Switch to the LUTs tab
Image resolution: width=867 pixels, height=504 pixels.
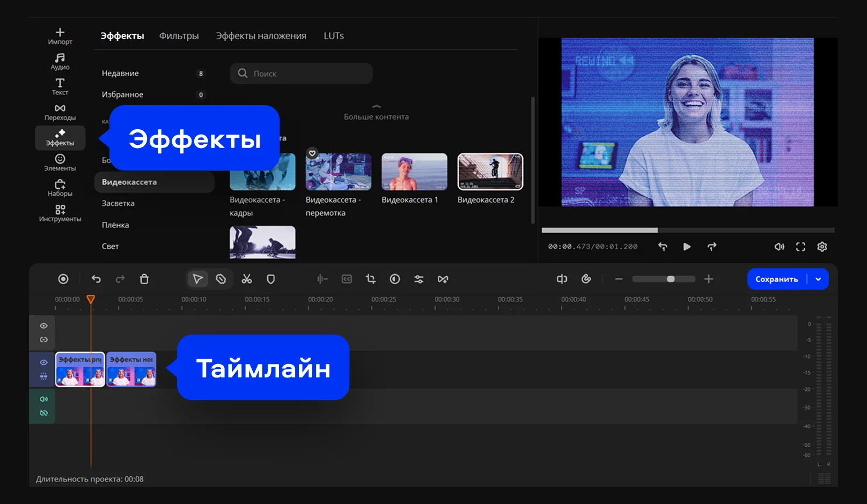click(x=333, y=36)
